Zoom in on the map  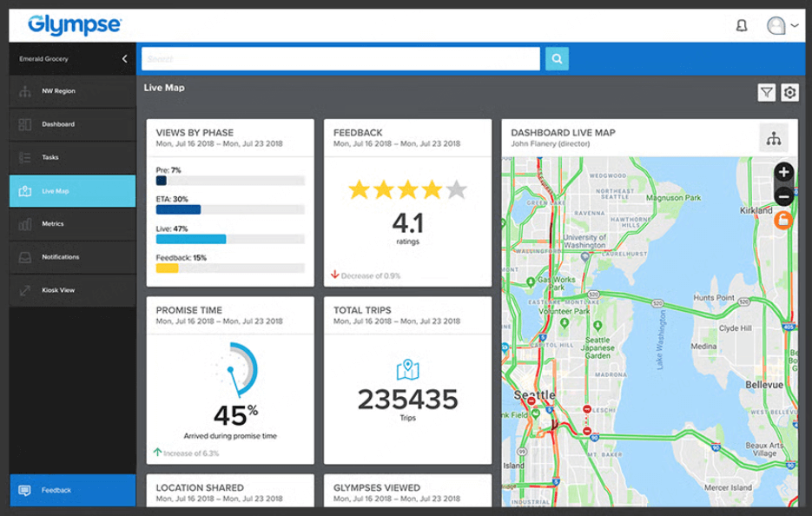[x=783, y=172]
